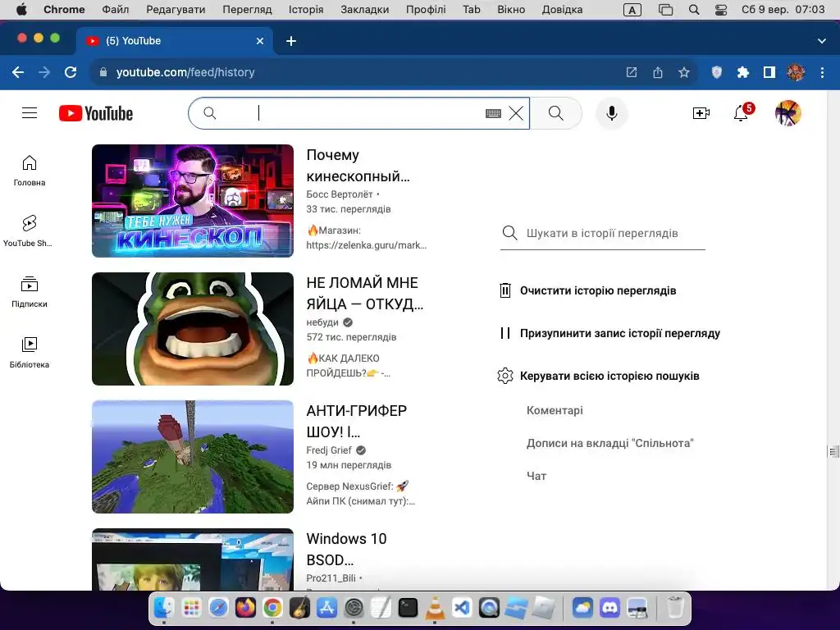Open video title Почему кинескопный…
This screenshot has height=630, width=840.
(358, 166)
